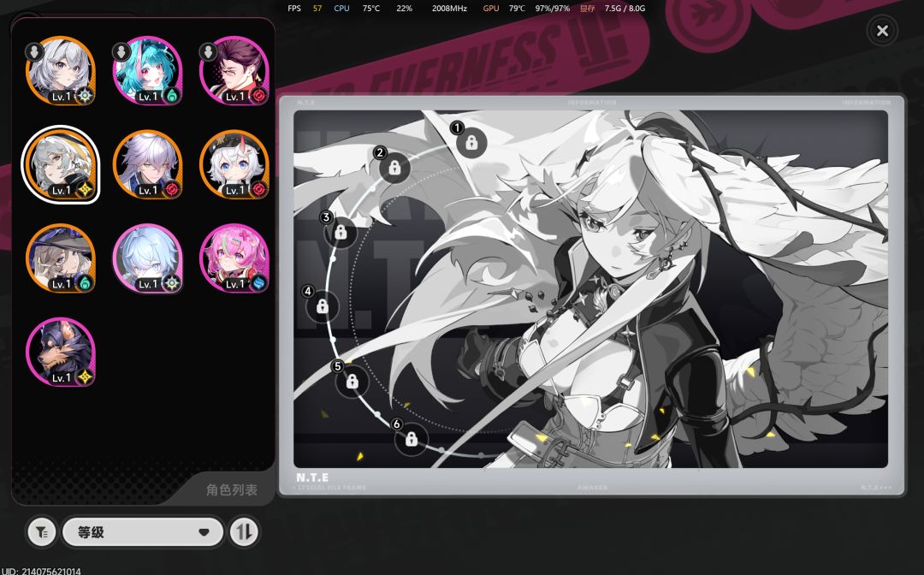Select the black wolf dog character portrait
The height and width of the screenshot is (575, 924).
[x=61, y=353]
